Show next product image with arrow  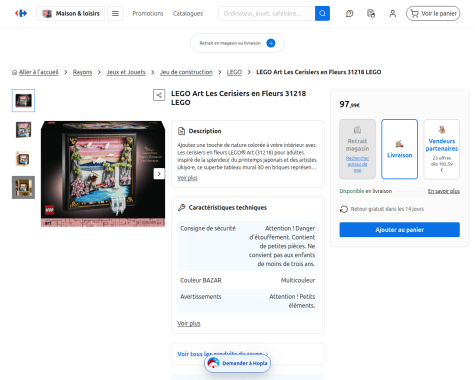pos(159,174)
